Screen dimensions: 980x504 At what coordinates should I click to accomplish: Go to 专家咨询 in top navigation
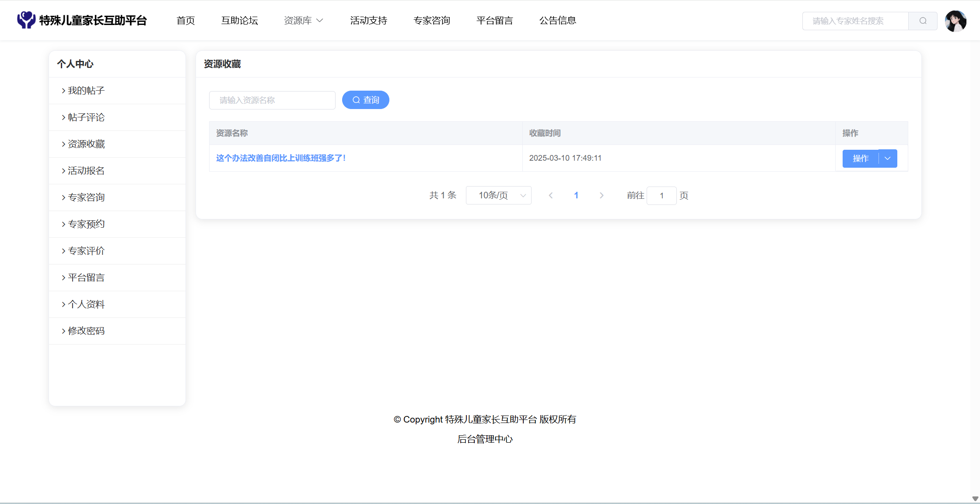[x=431, y=21]
